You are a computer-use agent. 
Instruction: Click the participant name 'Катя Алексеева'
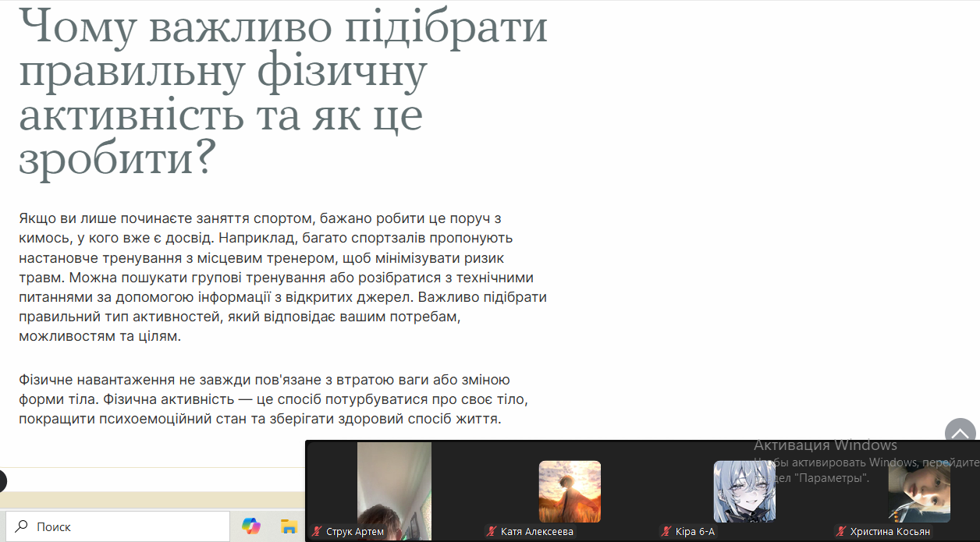click(537, 532)
